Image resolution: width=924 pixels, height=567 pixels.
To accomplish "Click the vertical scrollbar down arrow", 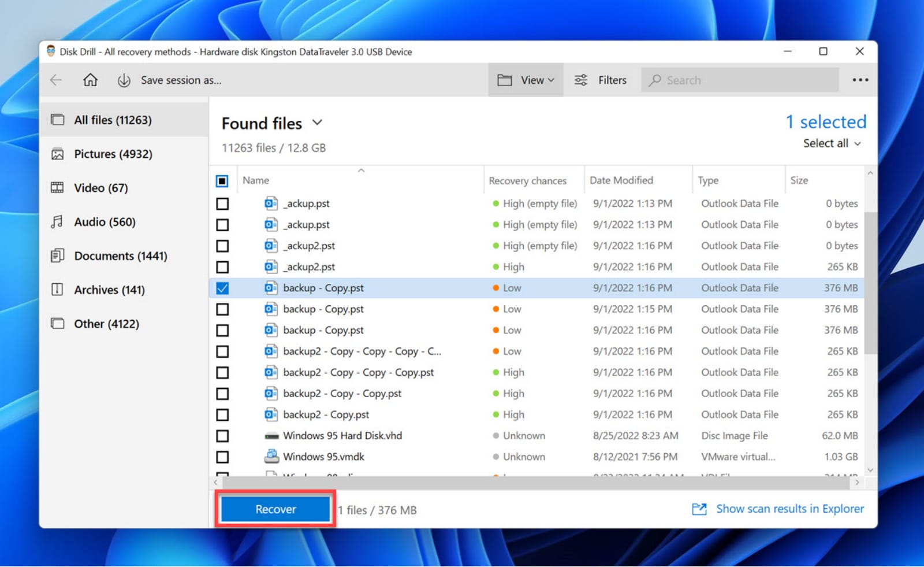I will [870, 470].
